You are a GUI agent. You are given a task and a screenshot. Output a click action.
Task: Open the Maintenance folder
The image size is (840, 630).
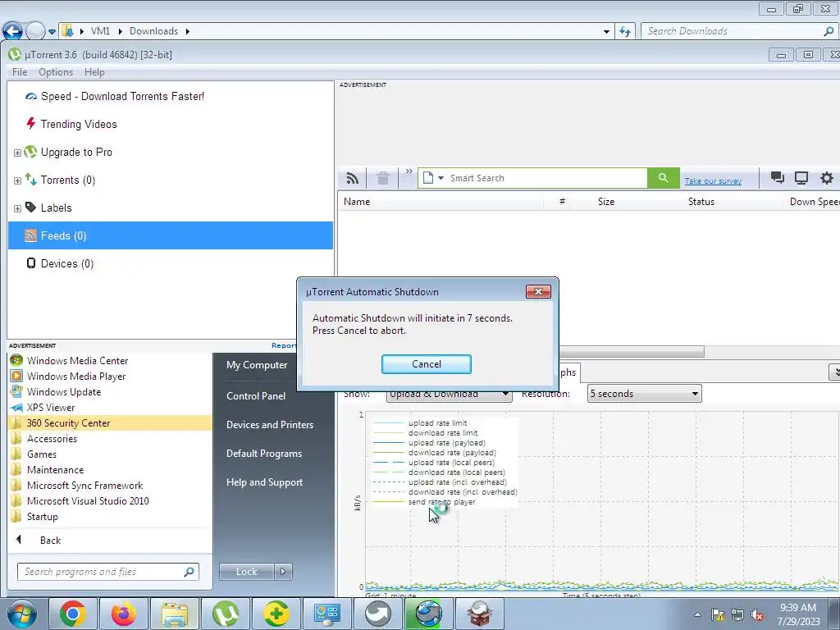click(55, 470)
